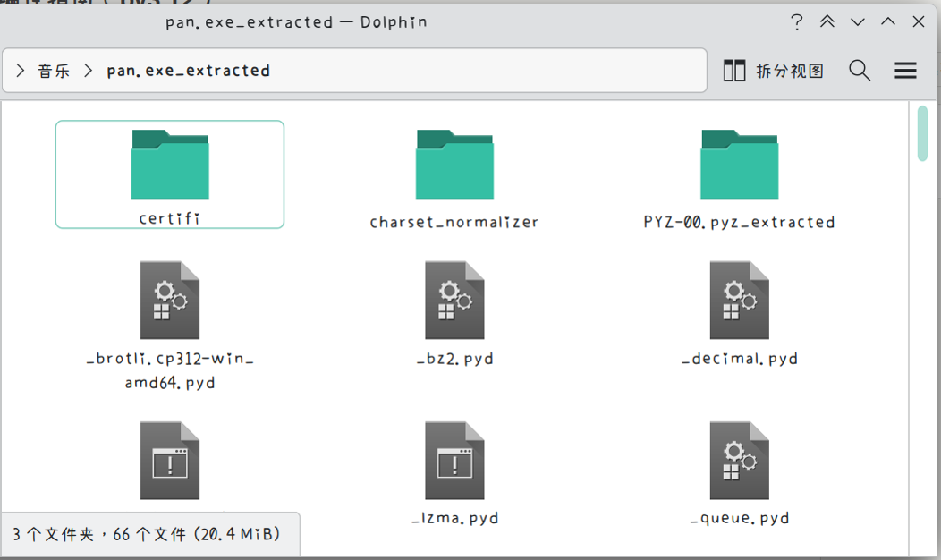
Task: Click the window help question mark
Action: coord(796,22)
